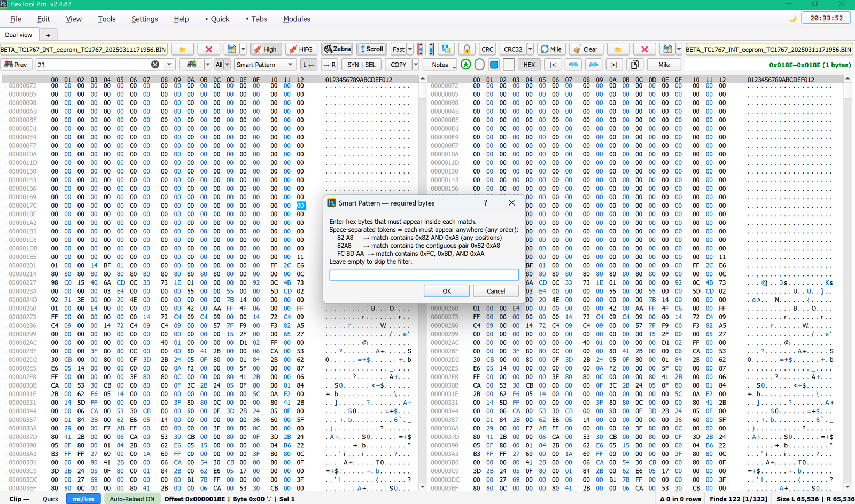The height and width of the screenshot is (504, 855).
Task: Jump to first difference with |< icon
Action: click(x=553, y=65)
